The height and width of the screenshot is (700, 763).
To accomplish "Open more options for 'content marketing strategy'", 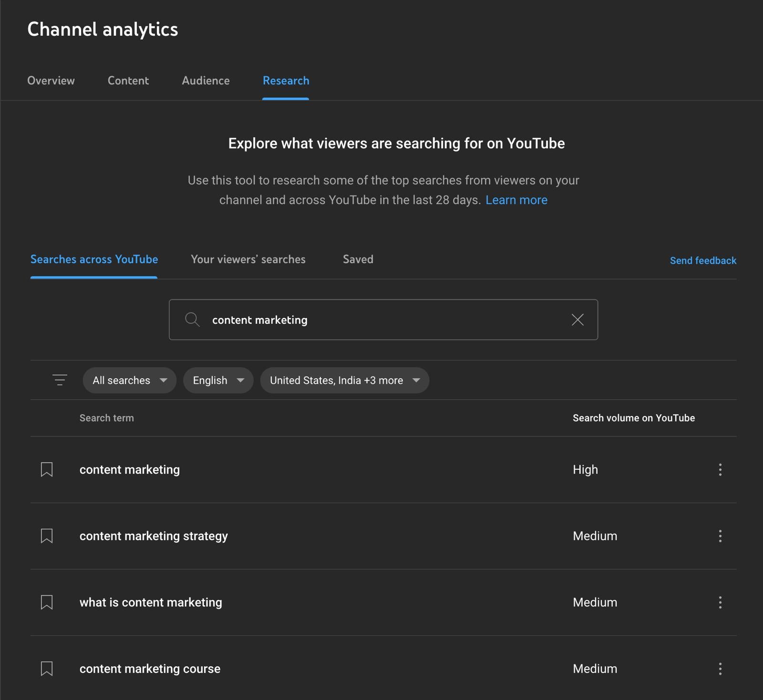I will tap(720, 536).
